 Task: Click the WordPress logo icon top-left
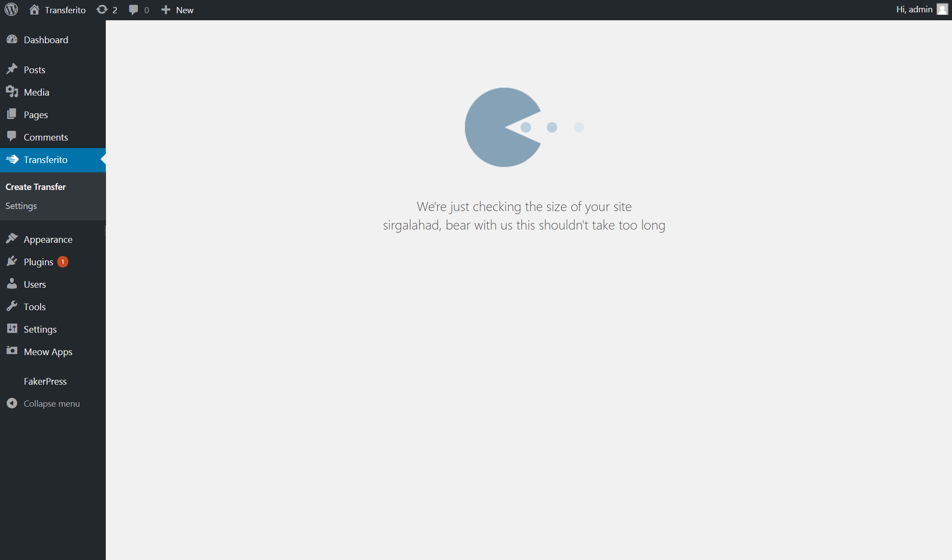click(x=11, y=9)
